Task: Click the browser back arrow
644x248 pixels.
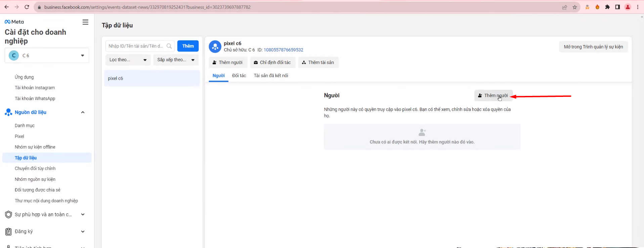Action: (x=6, y=7)
